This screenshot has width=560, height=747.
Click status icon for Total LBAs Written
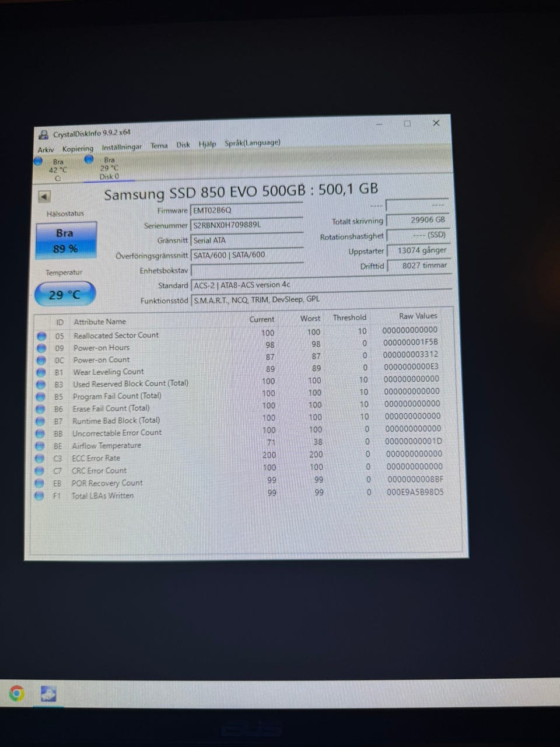point(39,496)
